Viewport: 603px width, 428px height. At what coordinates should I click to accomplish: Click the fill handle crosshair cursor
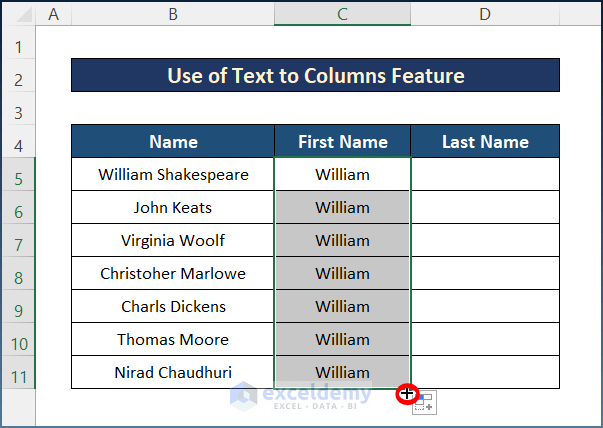coord(407,394)
